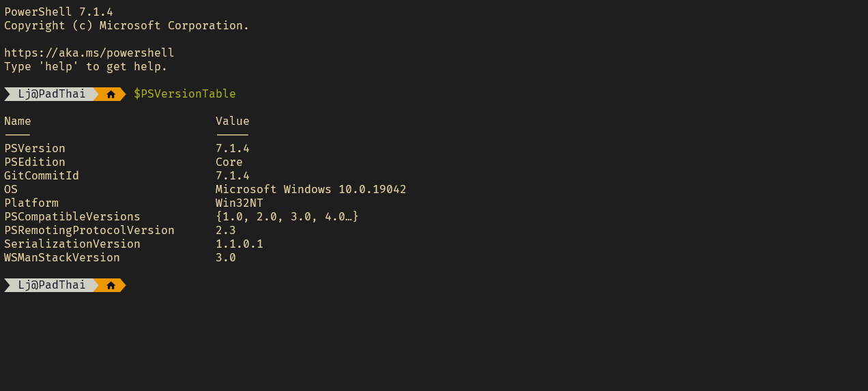
Task: Click the WSManStackVersion row name
Action: (62, 258)
